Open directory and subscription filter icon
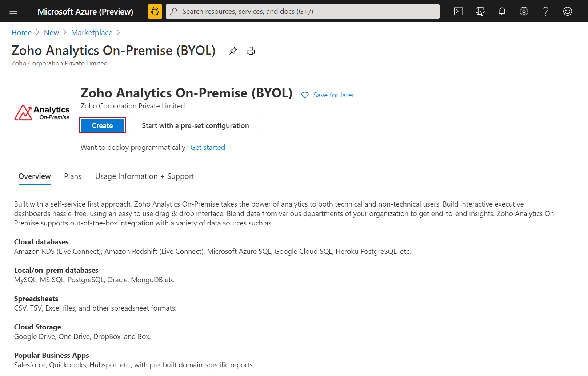 (480, 11)
